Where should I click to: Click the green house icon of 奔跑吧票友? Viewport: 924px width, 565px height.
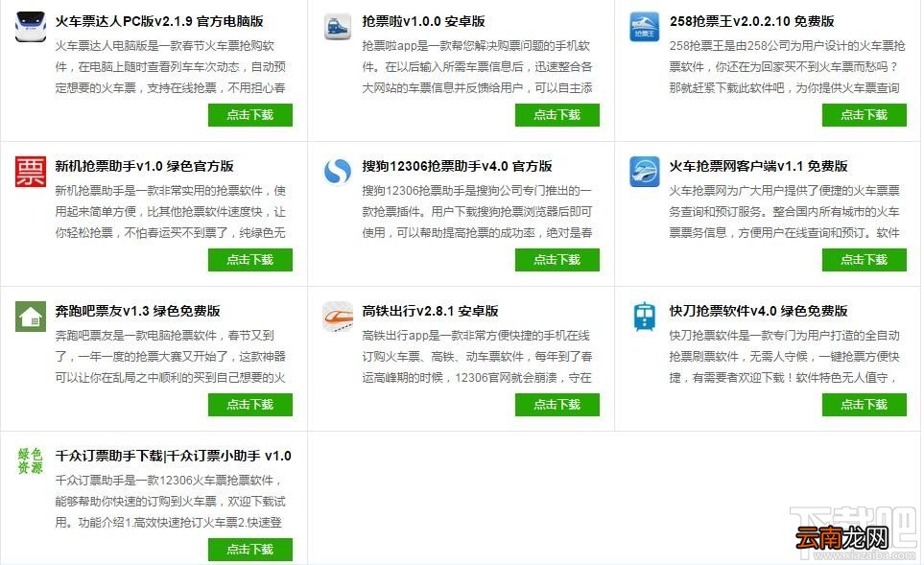click(x=31, y=317)
